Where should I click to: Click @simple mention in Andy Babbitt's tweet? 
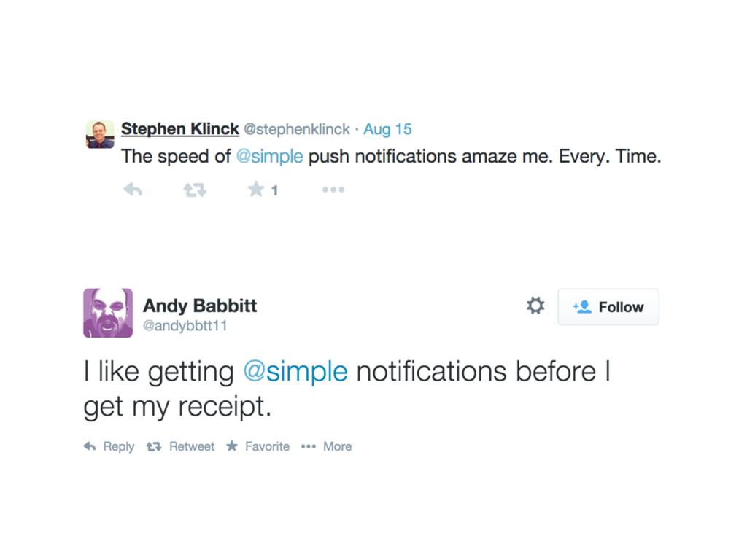click(295, 371)
